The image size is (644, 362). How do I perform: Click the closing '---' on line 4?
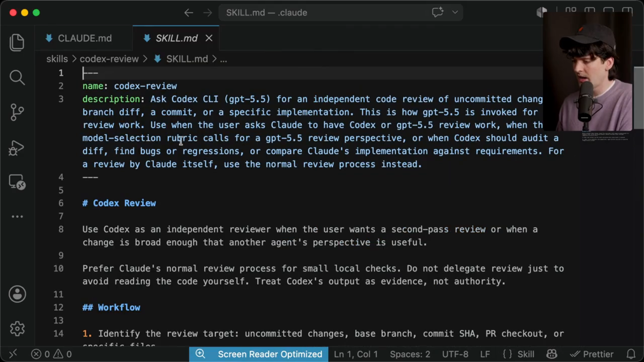point(90,177)
